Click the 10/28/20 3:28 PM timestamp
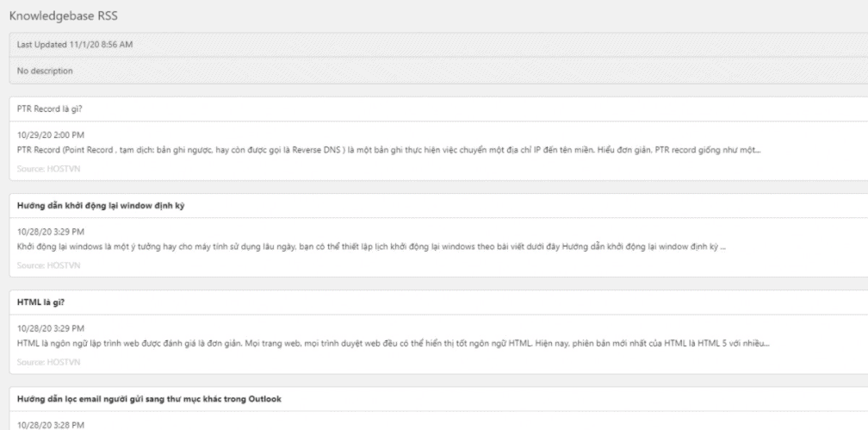The width and height of the screenshot is (868, 430). point(51,425)
